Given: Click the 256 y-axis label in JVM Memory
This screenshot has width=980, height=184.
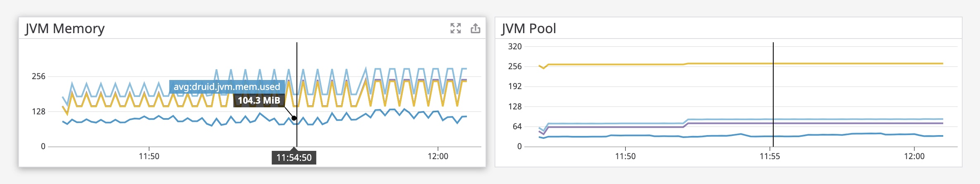Looking at the screenshot, I should [38, 76].
